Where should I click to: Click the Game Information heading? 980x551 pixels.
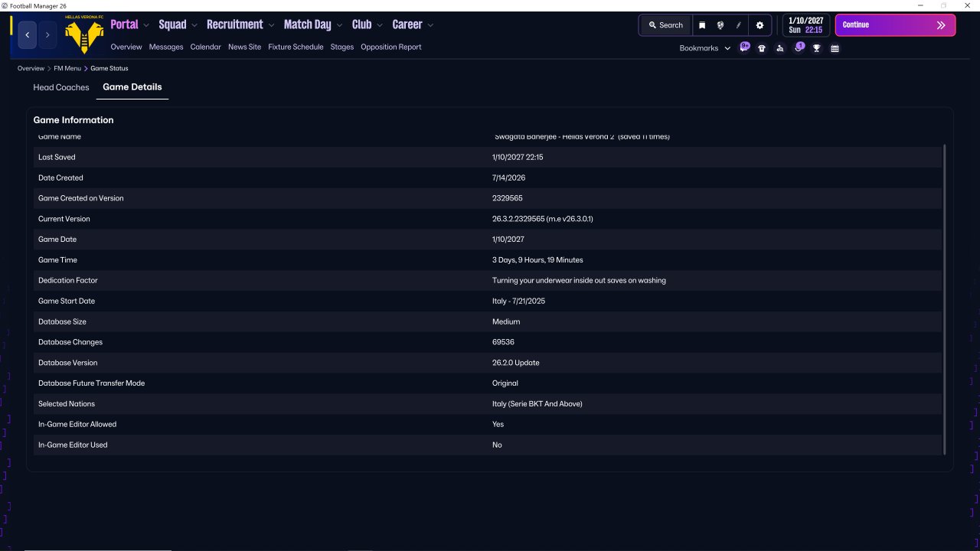click(73, 120)
